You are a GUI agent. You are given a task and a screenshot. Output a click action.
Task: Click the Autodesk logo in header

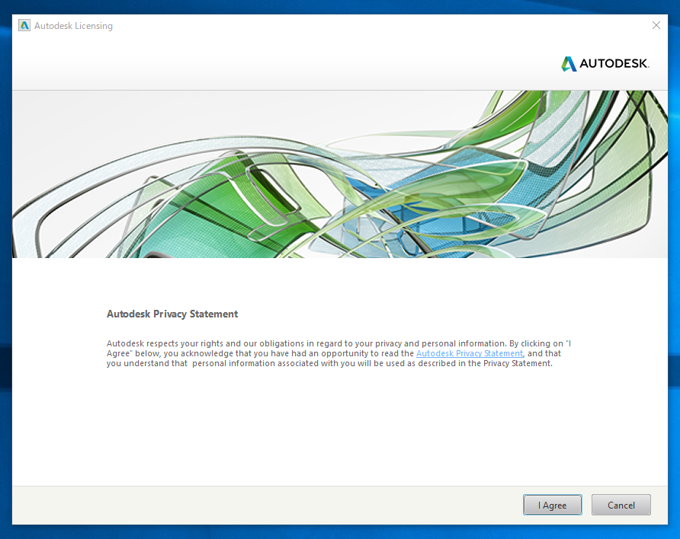coord(605,64)
